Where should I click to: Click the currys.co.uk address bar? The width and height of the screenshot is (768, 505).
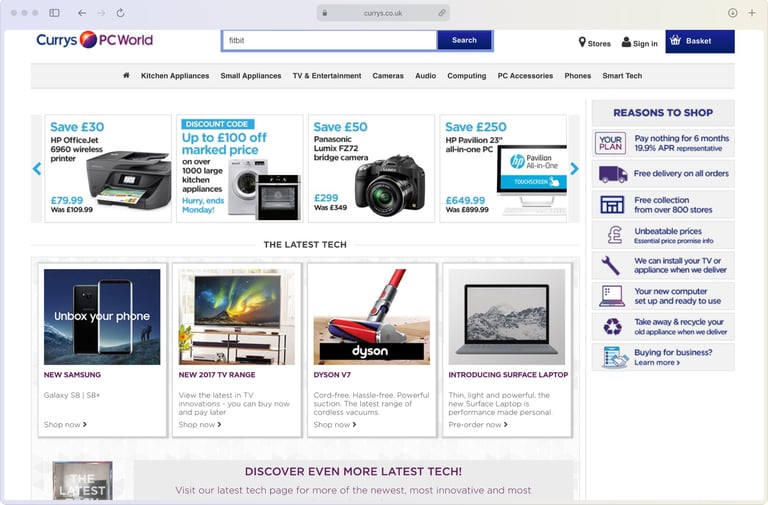click(x=383, y=13)
